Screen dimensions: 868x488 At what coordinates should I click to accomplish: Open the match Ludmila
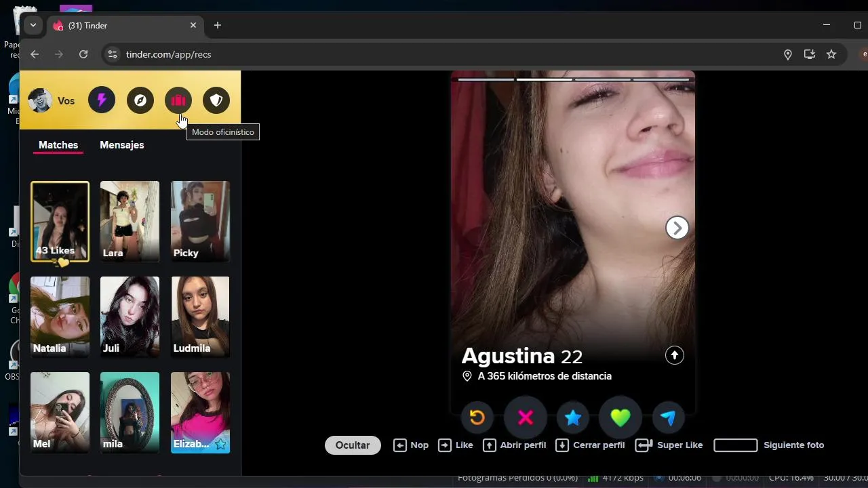[x=200, y=317]
